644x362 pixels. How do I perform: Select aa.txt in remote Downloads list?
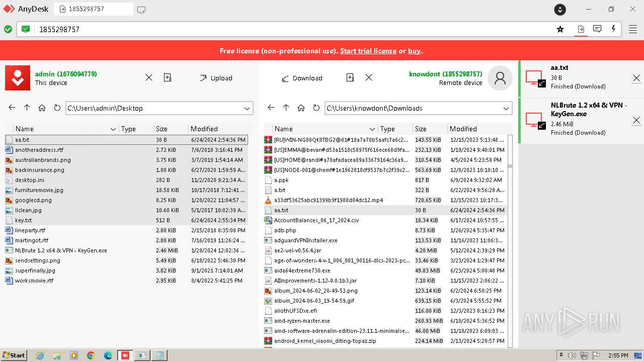coord(385,210)
